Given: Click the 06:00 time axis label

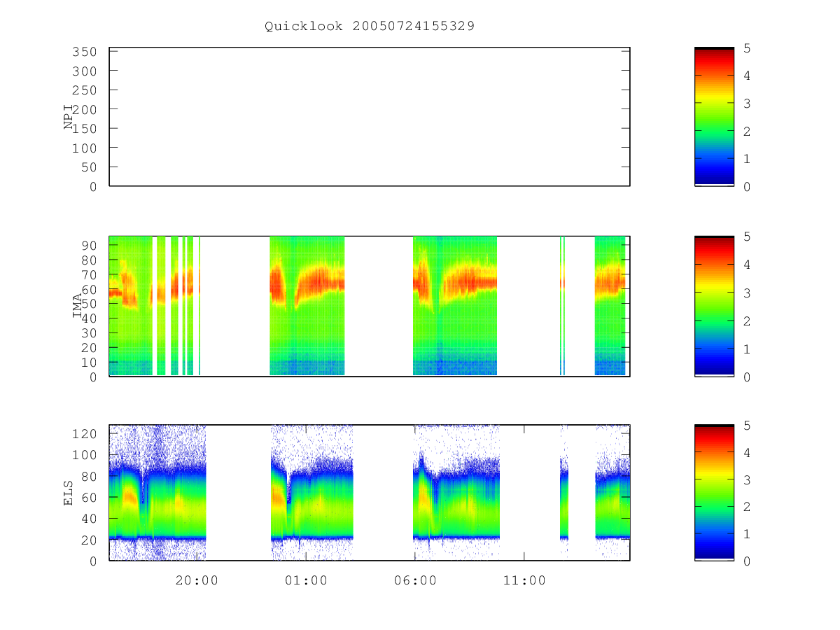Looking at the screenshot, I should 415,580.
